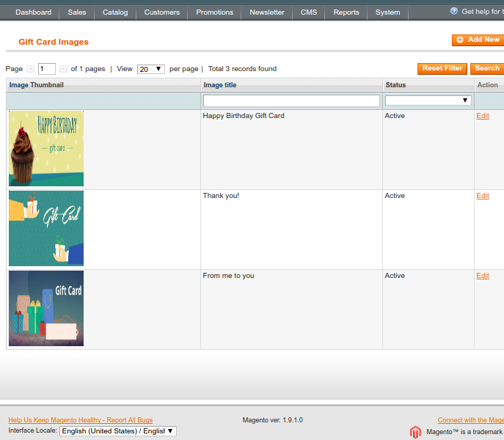Open the From me to you thumbnail
Image resolution: width=504 pixels, height=440 pixels.
point(46,308)
